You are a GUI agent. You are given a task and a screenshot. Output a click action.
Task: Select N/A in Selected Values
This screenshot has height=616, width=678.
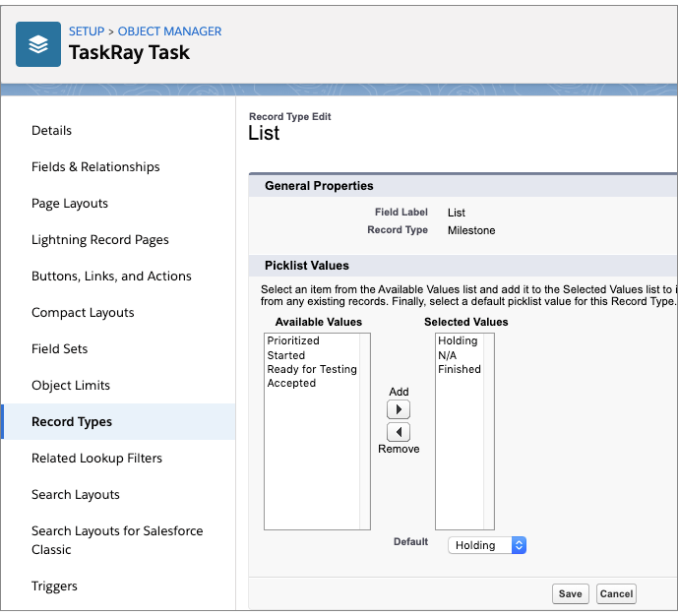(x=447, y=355)
